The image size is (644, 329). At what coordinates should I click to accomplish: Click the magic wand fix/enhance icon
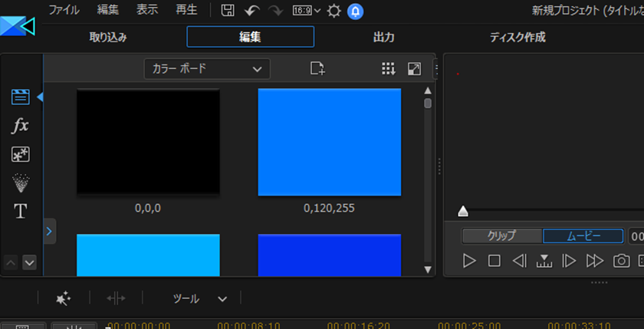(64, 298)
